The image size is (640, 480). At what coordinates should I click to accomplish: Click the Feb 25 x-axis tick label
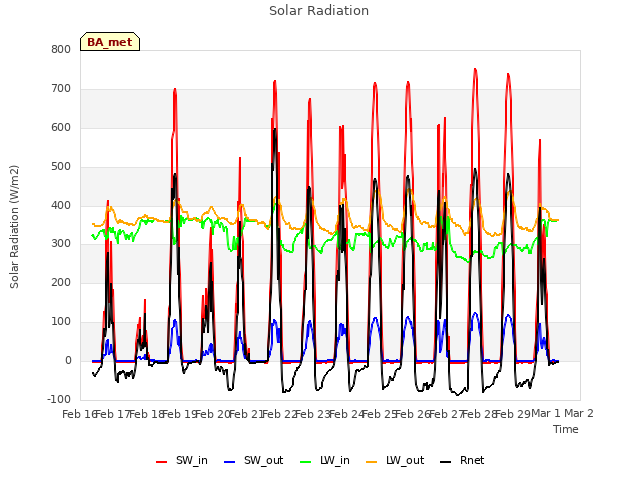[380, 414]
